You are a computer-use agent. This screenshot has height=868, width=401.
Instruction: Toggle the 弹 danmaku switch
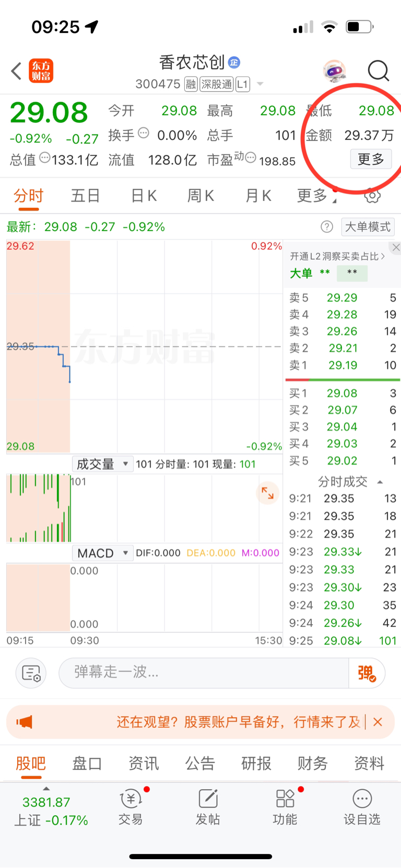point(367,673)
